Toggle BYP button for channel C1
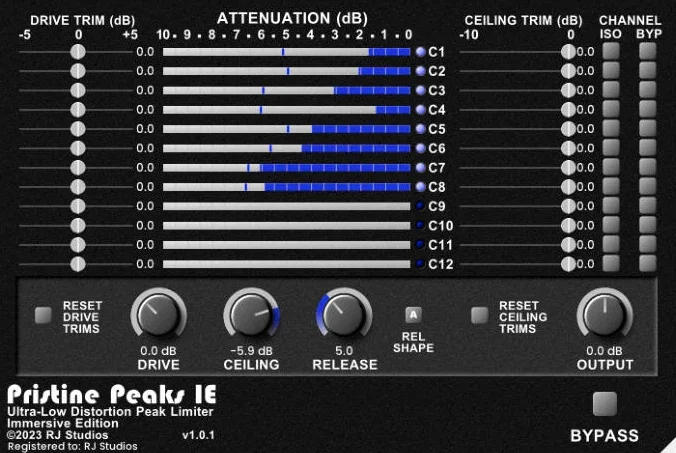676x453 pixels. click(648, 51)
